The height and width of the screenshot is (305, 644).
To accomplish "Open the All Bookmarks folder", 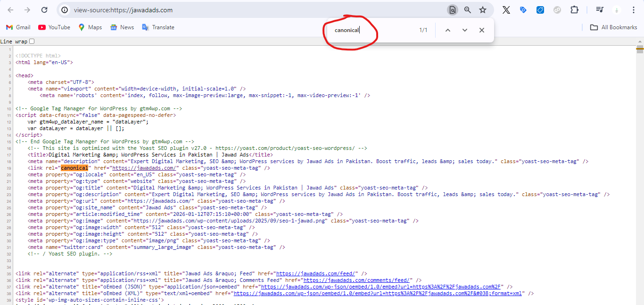I will click(613, 27).
